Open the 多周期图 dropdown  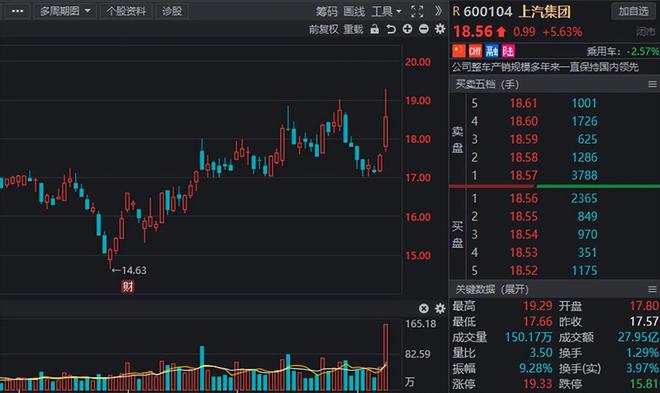65,11
